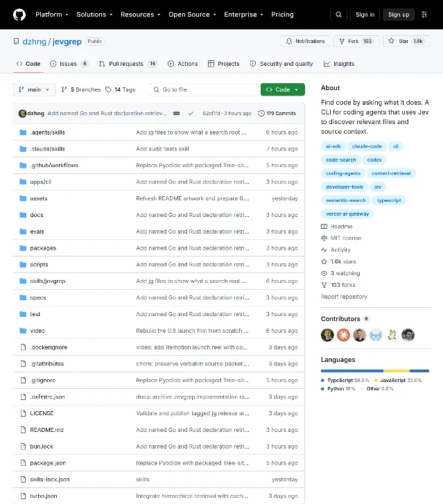
Task: Open the .claude/skills folder
Action: [x=47, y=149]
